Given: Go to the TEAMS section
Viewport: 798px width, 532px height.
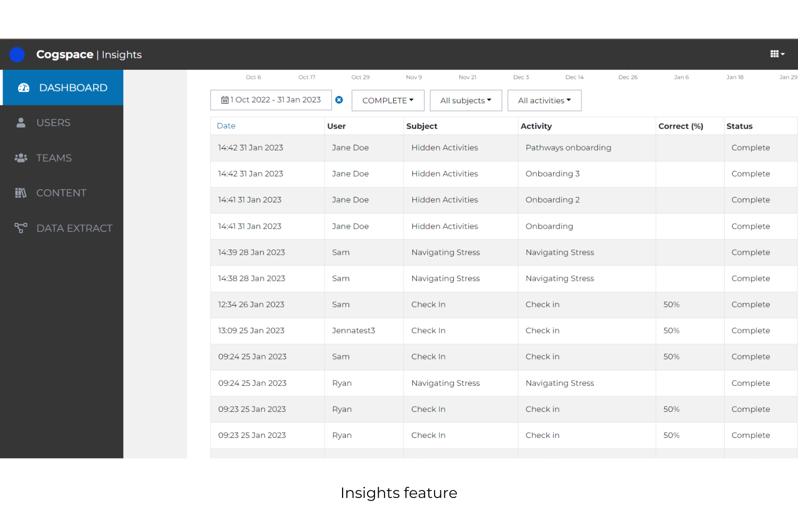Looking at the screenshot, I should coord(62,158).
